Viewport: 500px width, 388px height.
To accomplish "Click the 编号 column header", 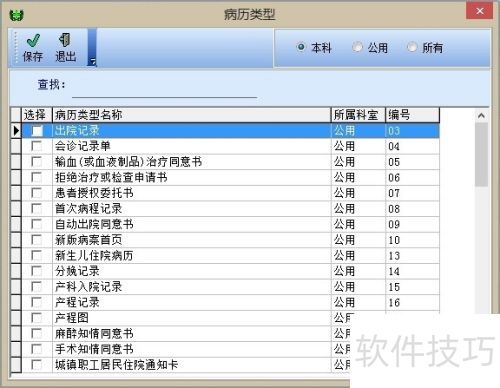I will pos(413,115).
